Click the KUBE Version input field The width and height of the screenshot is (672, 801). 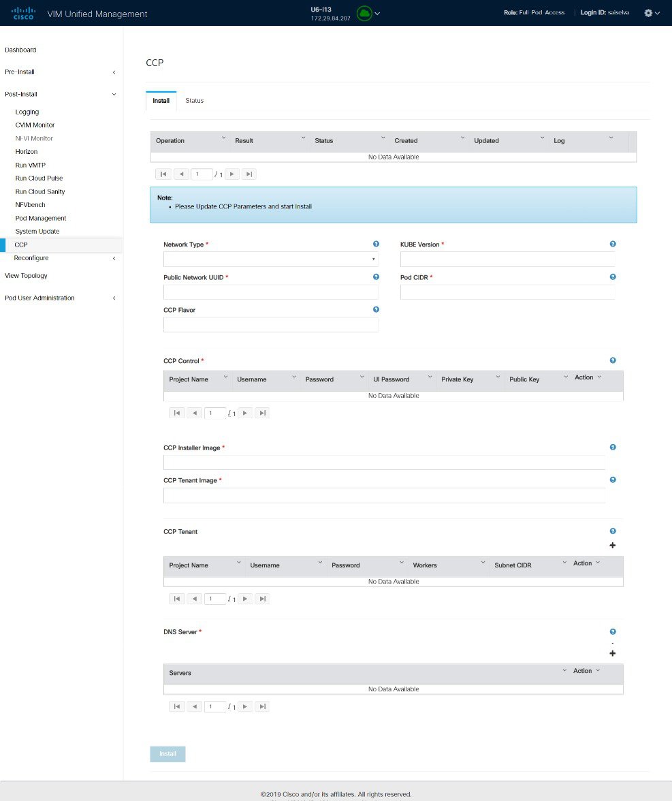[x=508, y=259]
